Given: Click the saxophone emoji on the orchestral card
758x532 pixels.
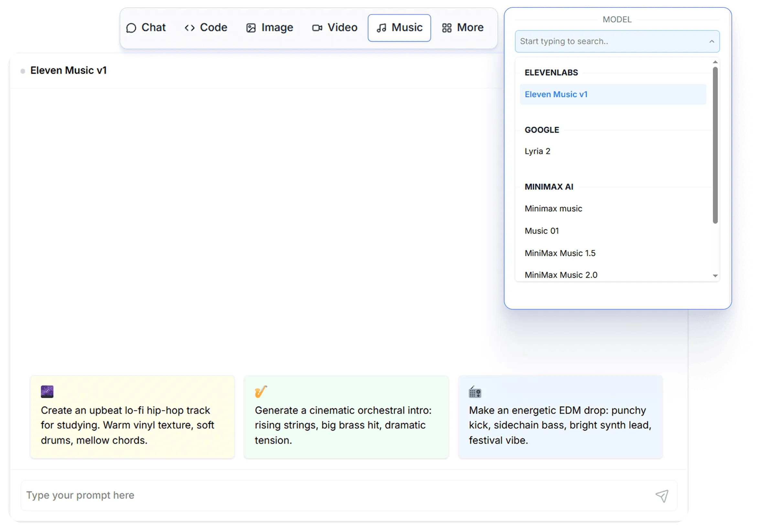Looking at the screenshot, I should (x=260, y=392).
